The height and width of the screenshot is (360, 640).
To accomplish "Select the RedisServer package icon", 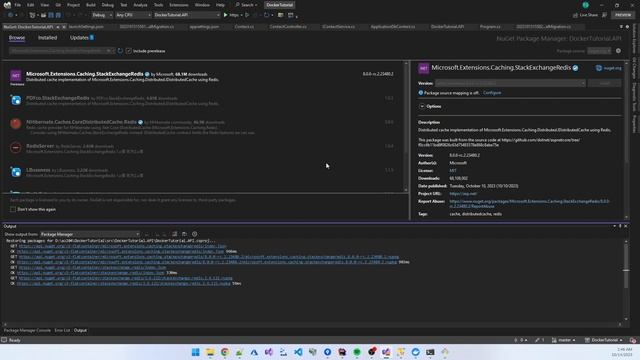I will (16, 148).
